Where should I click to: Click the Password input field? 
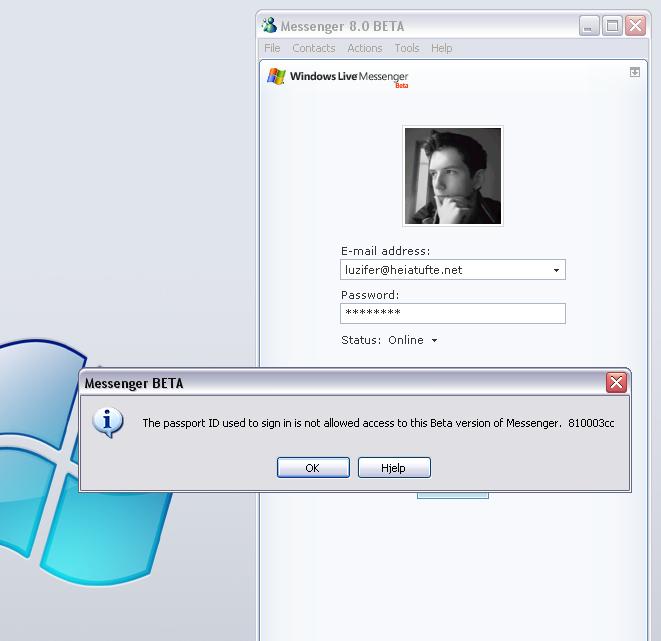click(453, 314)
